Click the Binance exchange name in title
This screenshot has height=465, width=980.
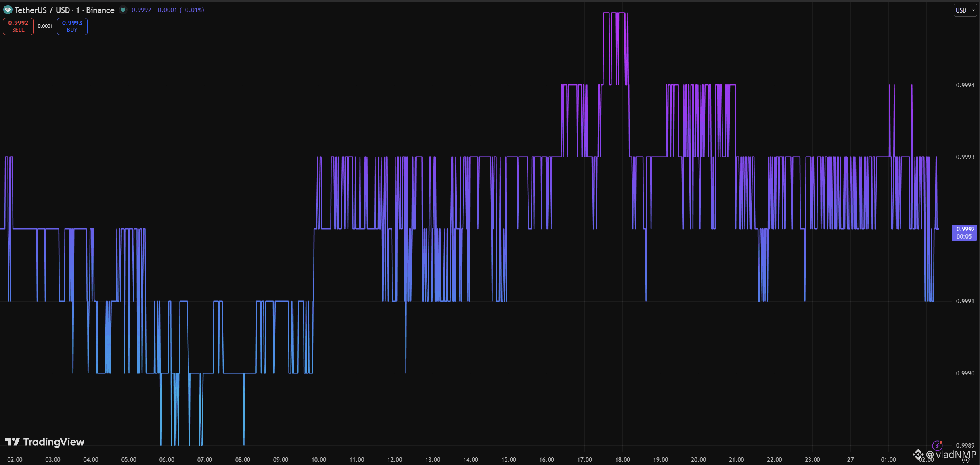point(100,10)
